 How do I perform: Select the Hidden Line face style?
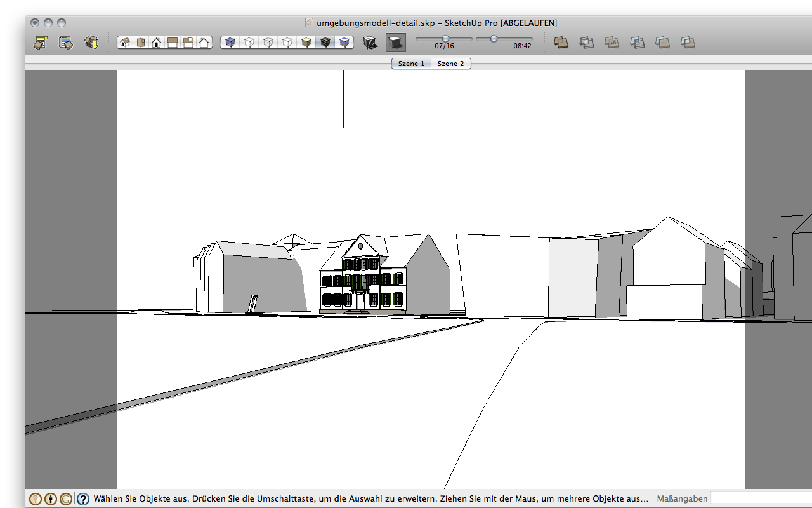click(287, 43)
